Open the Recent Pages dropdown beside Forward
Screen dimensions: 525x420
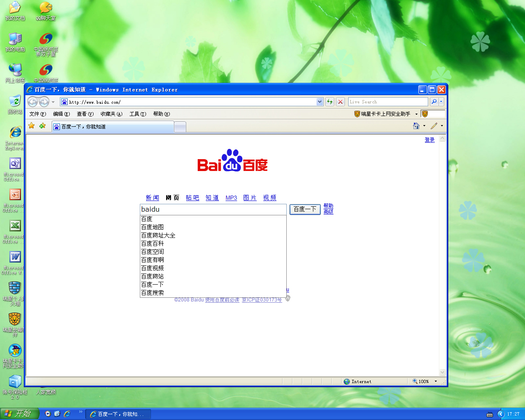pos(53,102)
